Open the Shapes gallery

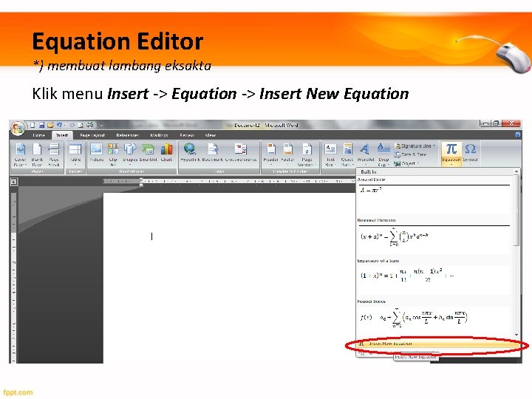[129, 154]
